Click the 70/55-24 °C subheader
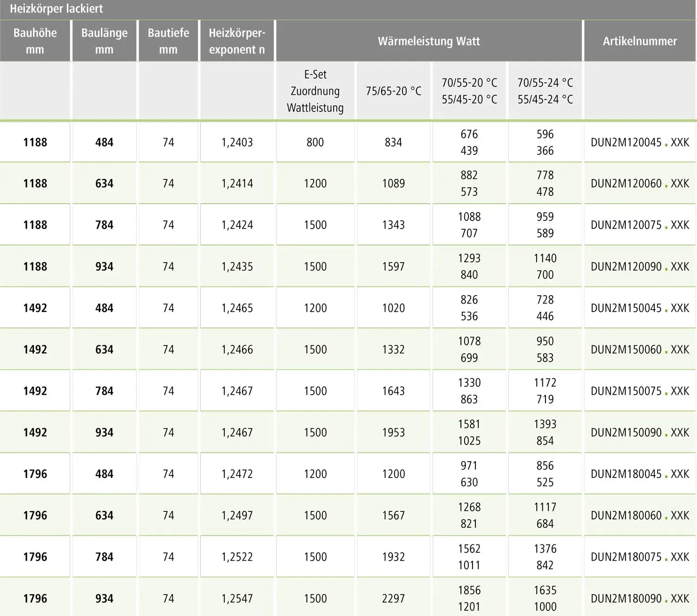Image resolution: width=697 pixels, height=616 pixels. tap(545, 83)
